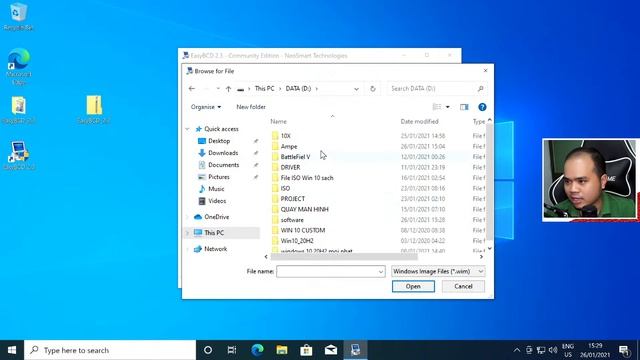Open Mail app from taskbar
The image size is (640, 360).
click(331, 350)
